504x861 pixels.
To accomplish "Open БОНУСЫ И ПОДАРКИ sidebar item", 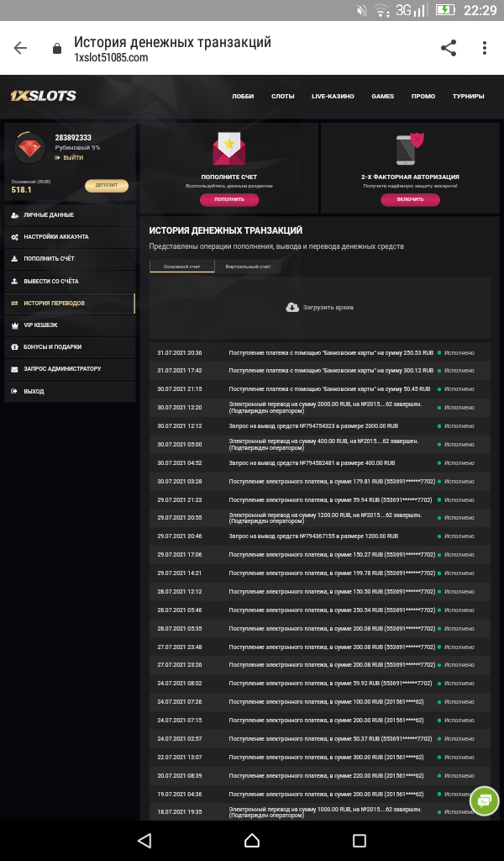I will click(x=70, y=347).
